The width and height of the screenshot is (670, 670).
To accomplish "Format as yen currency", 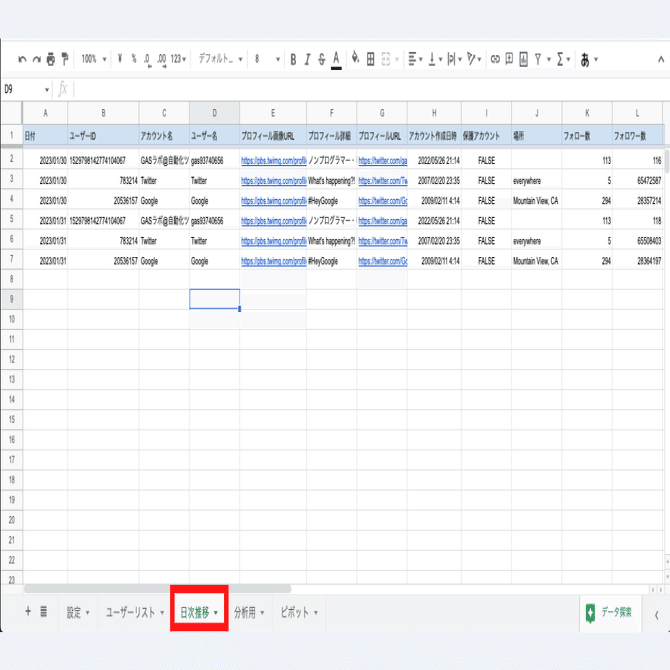I will pyautogui.click(x=120, y=59).
